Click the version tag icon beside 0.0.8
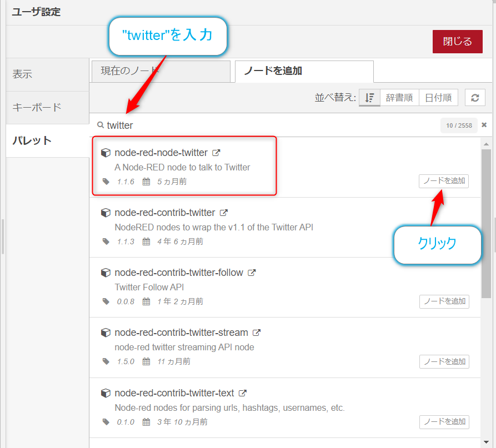The image size is (496, 448). (x=106, y=301)
